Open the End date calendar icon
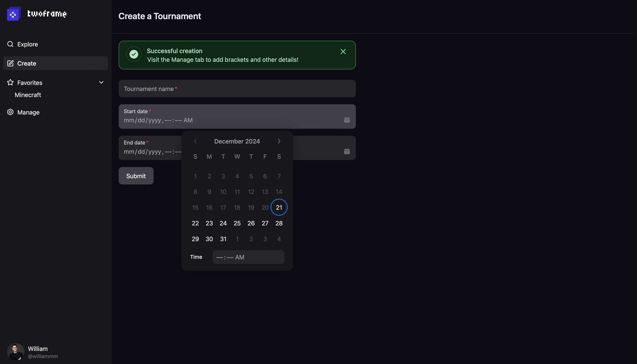The image size is (637, 364). 347,151
